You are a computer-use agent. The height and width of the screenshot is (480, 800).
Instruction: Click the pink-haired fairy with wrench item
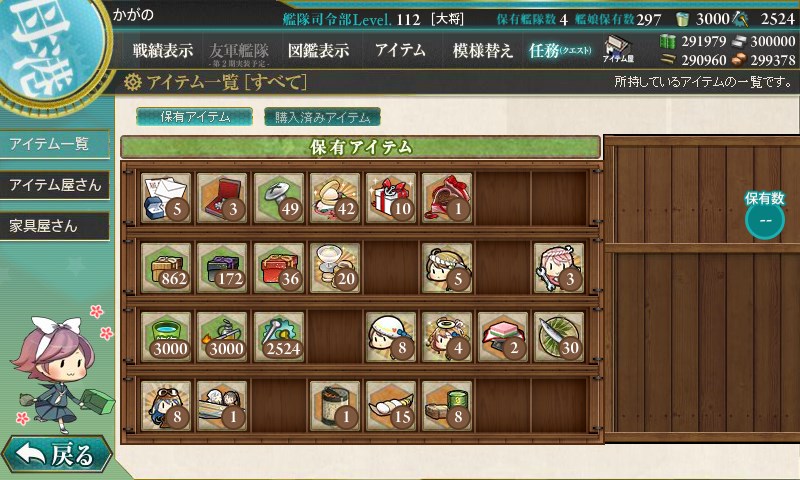click(559, 268)
